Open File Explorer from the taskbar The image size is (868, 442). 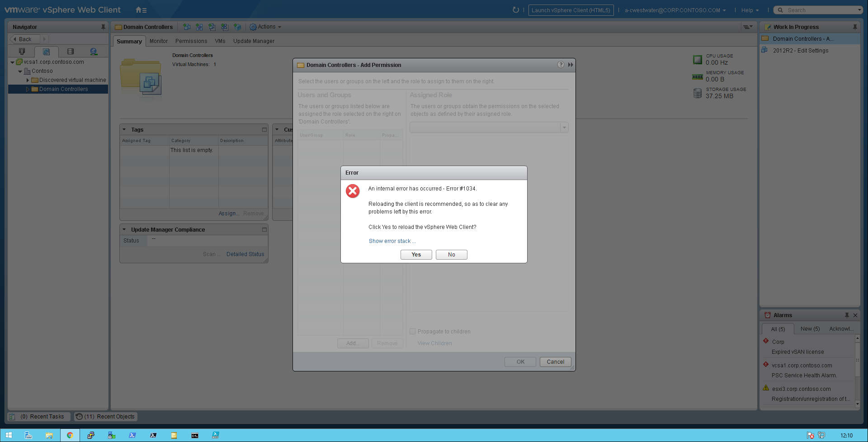49,435
